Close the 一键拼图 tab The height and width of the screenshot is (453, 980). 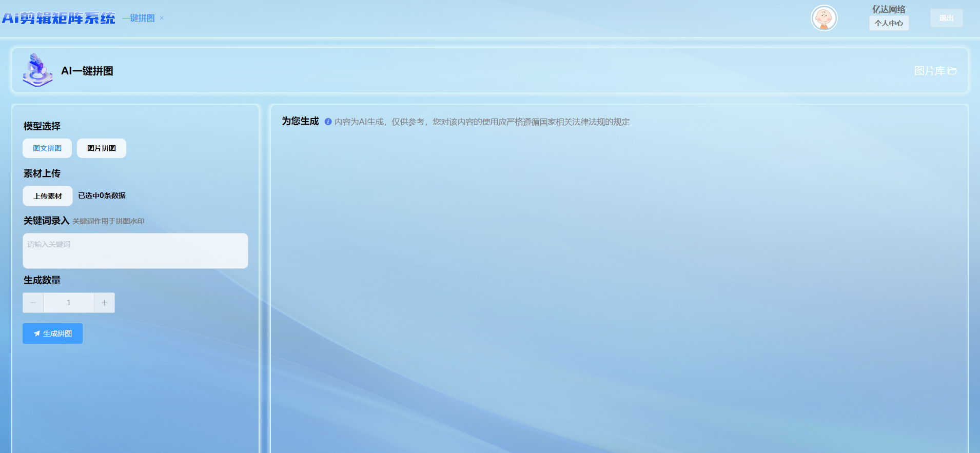click(162, 18)
